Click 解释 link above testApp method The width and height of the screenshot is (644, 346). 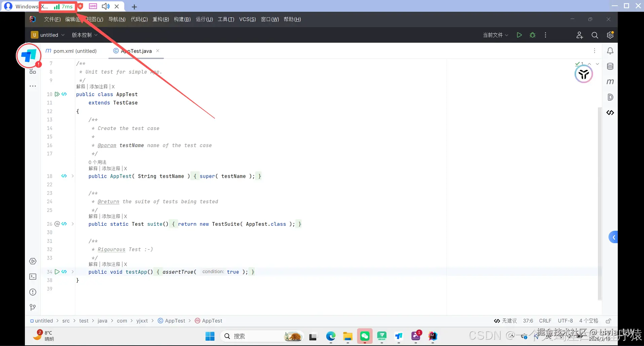click(x=93, y=264)
